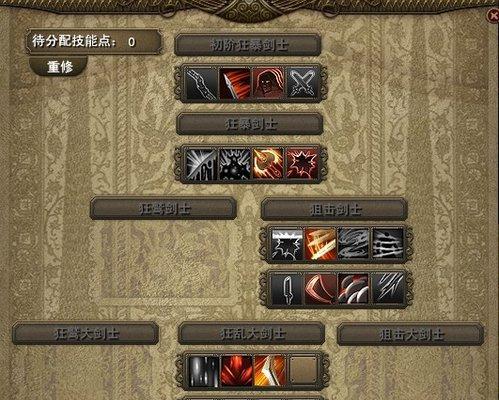This screenshot has height=400, width=499.
Task: Select the 狂战剑士 class header
Action: pos(163,208)
